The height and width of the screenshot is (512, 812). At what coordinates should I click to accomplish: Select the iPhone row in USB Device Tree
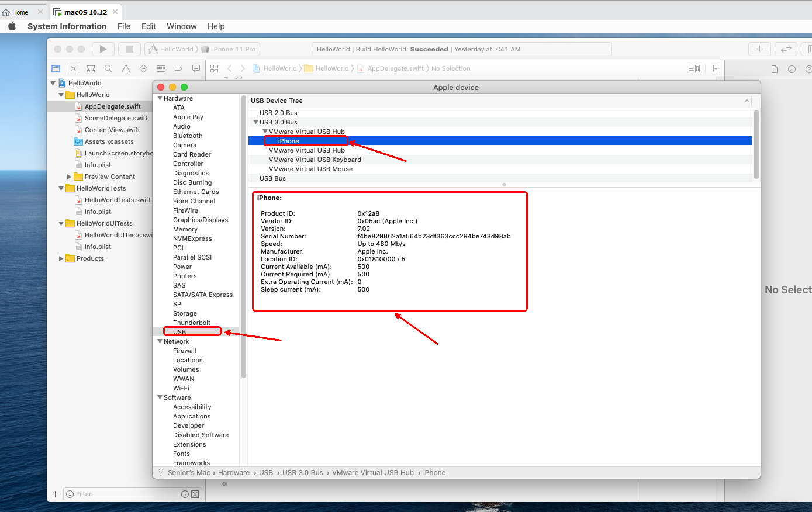click(500, 141)
